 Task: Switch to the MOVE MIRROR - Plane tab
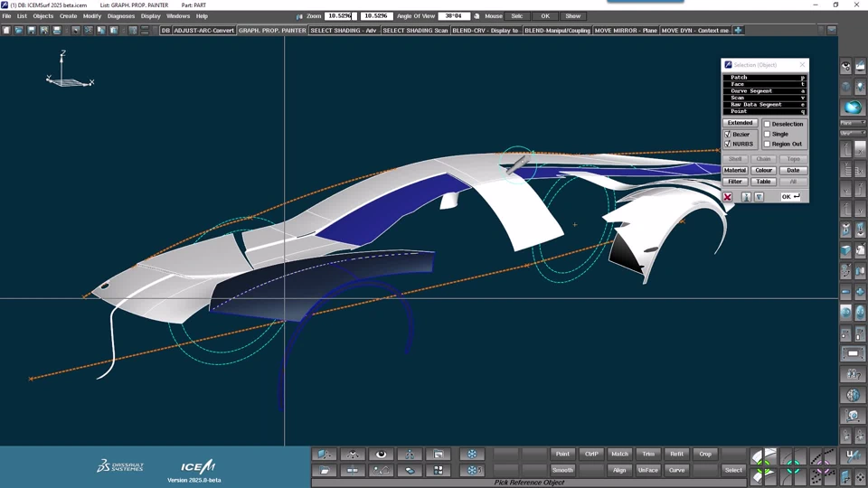click(x=626, y=30)
